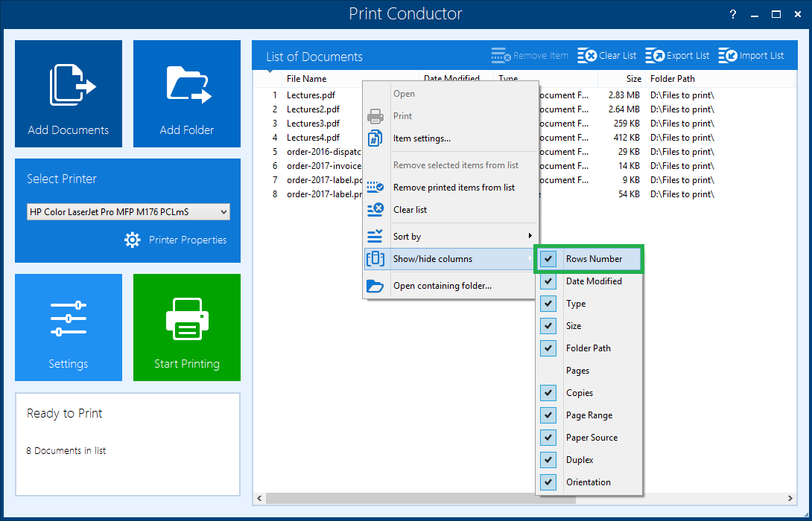Toggle the Date Modified column checkbox
Viewport: 812px width, 521px height.
click(549, 281)
